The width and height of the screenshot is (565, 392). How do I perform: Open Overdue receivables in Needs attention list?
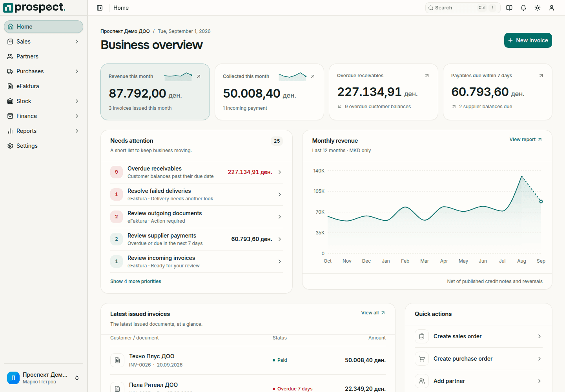click(x=197, y=172)
